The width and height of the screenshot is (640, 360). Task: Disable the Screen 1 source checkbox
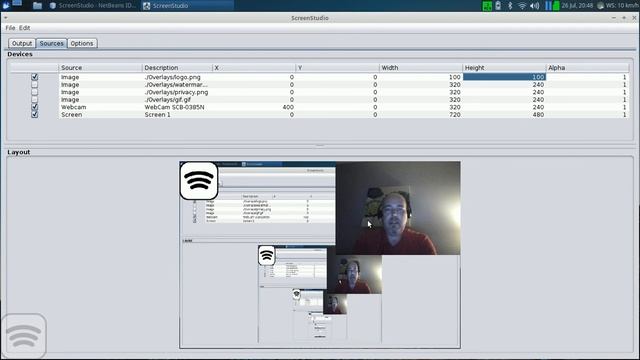click(x=35, y=115)
